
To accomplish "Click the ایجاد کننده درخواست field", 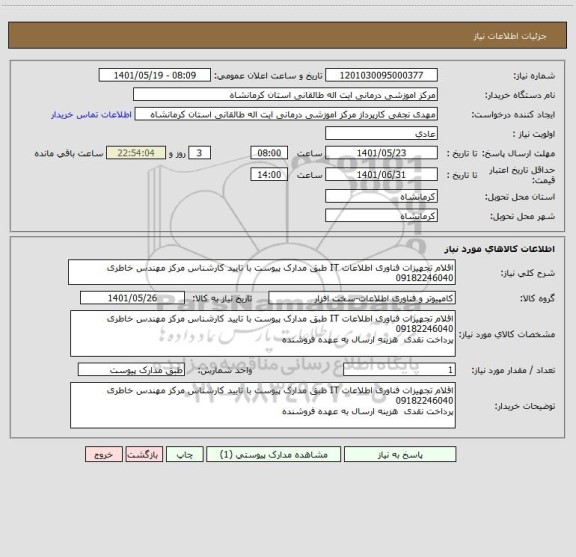I will [286, 114].
